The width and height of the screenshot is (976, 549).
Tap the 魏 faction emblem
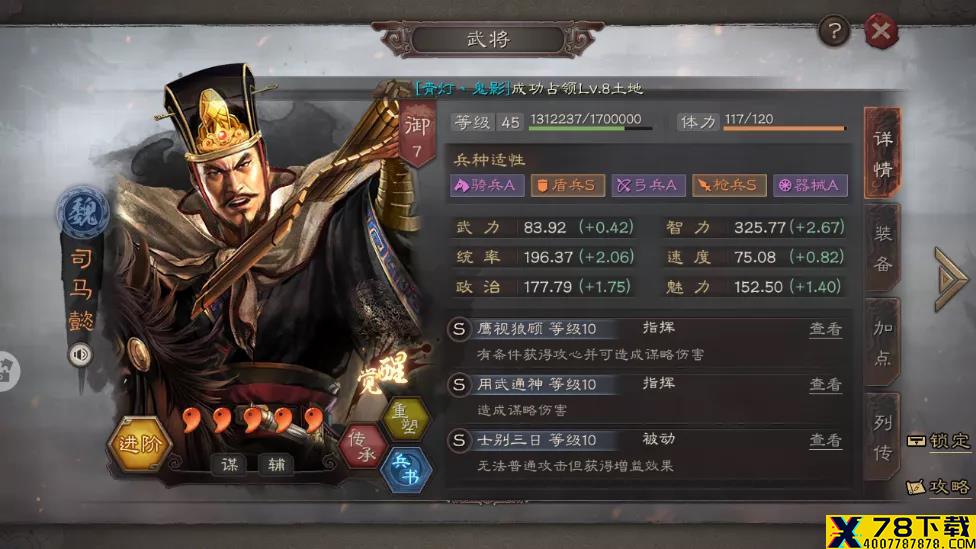83,213
